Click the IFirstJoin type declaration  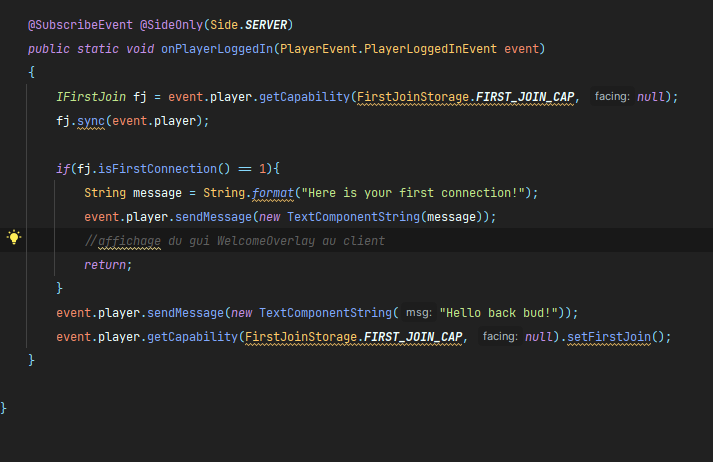pos(92,97)
